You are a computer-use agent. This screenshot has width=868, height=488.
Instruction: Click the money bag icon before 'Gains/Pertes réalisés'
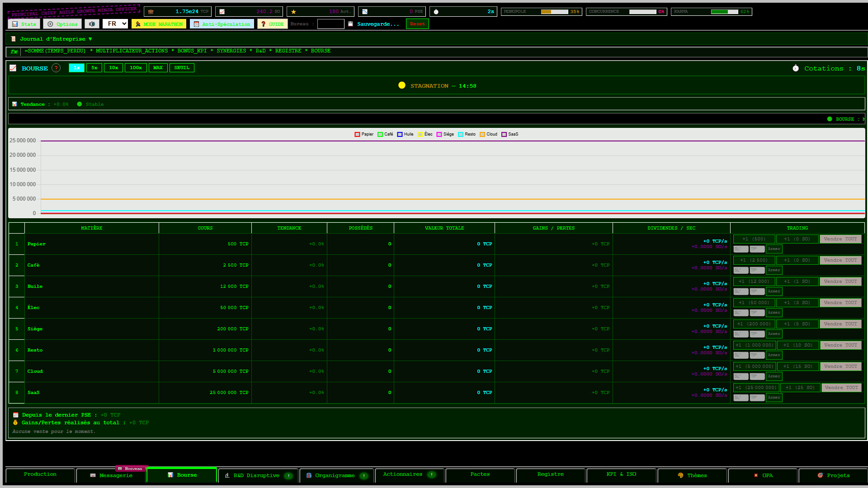click(15, 423)
